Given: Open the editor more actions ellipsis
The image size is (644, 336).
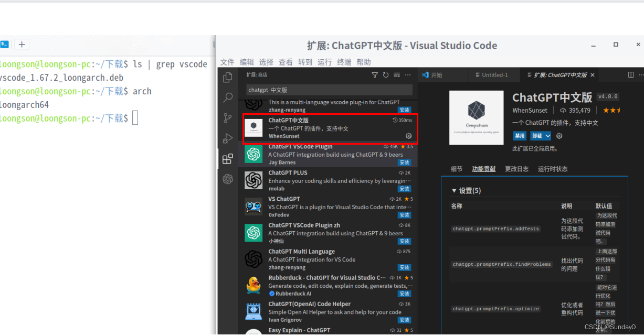Looking at the screenshot, I should pyautogui.click(x=641, y=75).
